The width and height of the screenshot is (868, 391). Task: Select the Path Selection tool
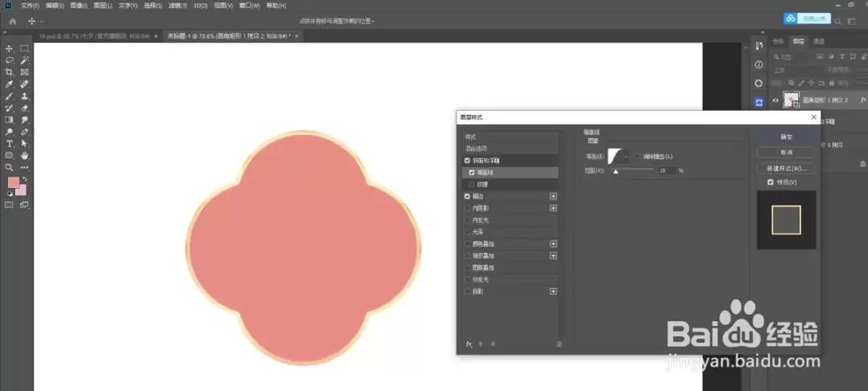(25, 144)
